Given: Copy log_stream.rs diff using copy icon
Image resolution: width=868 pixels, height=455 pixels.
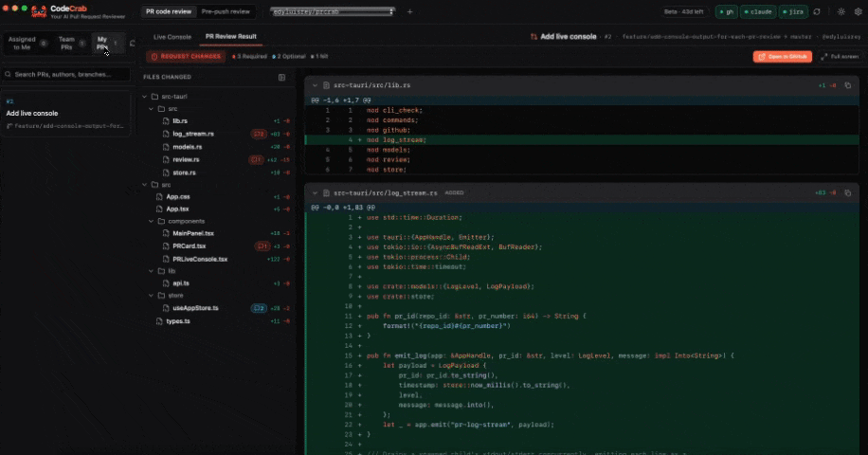Looking at the screenshot, I should coord(847,192).
